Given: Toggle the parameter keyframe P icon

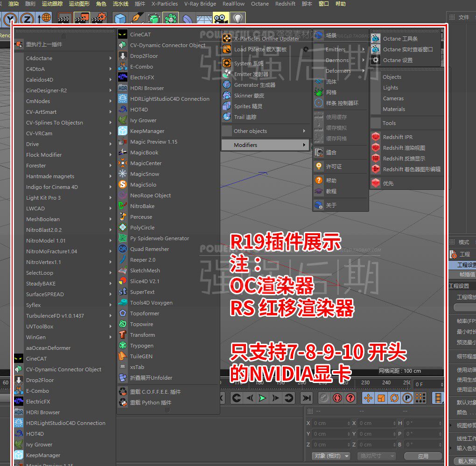Looking at the screenshot, I should point(407,398).
